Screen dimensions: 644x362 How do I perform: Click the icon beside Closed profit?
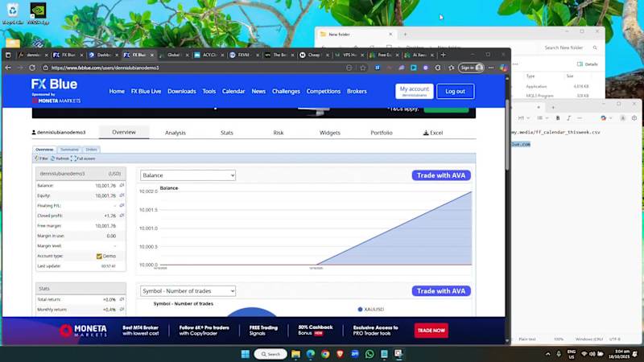click(122, 216)
